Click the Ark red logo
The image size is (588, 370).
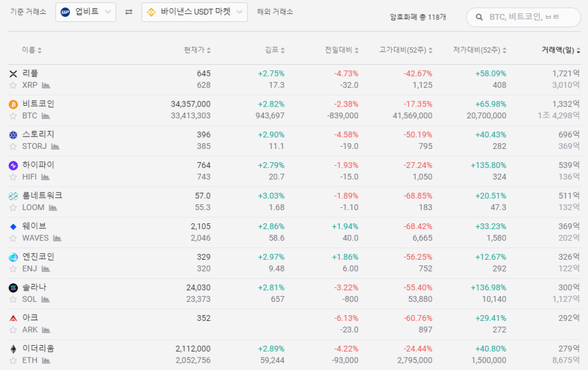13,319
